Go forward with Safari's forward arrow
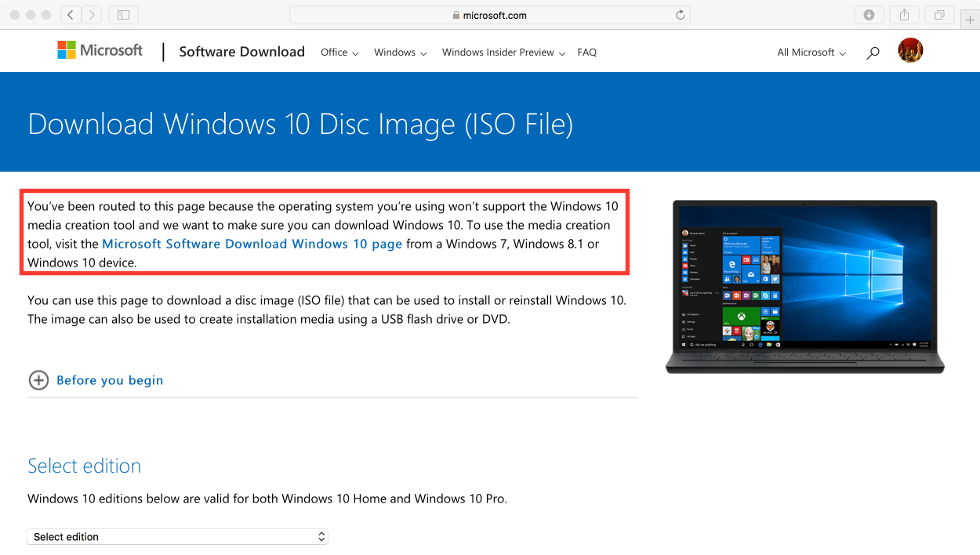 coord(92,15)
